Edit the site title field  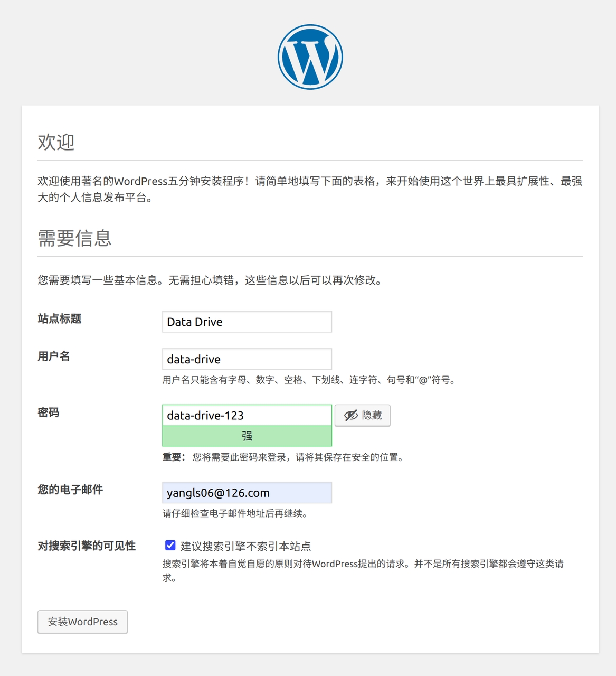coord(247,322)
